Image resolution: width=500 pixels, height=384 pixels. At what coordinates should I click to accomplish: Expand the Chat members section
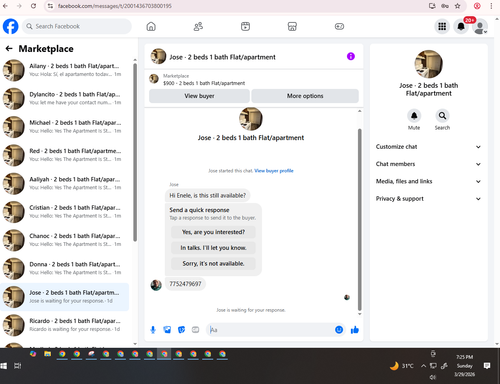pyautogui.click(x=428, y=164)
